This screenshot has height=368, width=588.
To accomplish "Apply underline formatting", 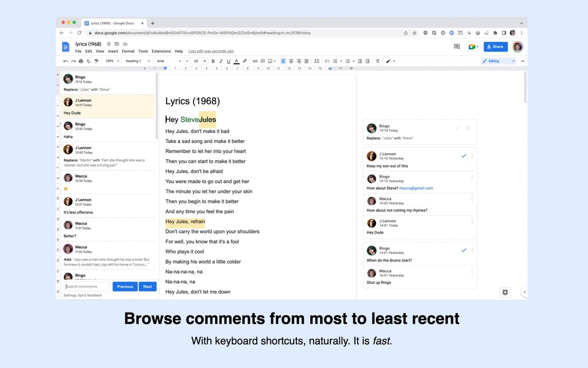I will (228, 61).
